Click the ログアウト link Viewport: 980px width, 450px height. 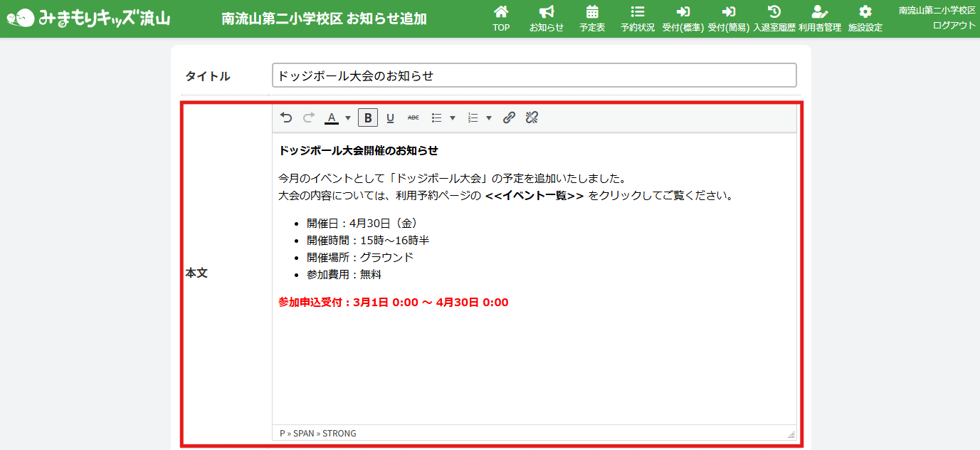tap(954, 25)
